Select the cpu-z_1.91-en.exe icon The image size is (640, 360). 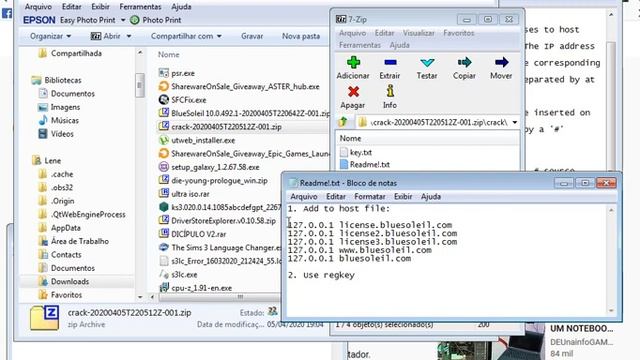164,288
